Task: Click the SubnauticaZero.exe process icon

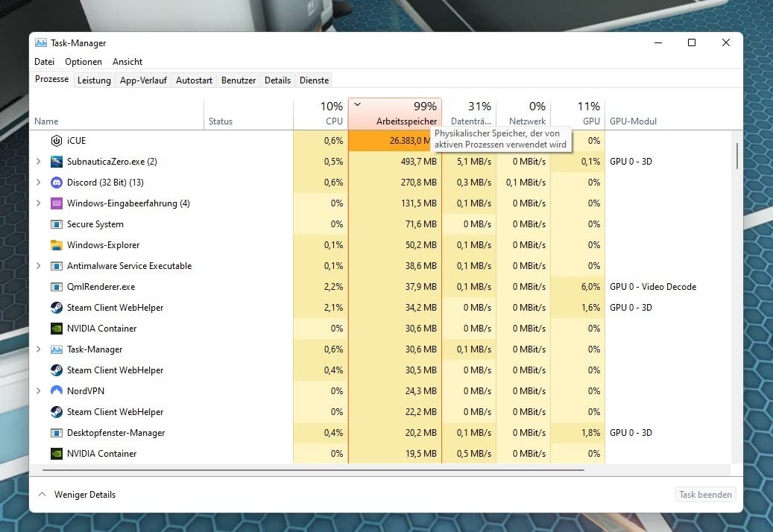Action: pos(57,162)
